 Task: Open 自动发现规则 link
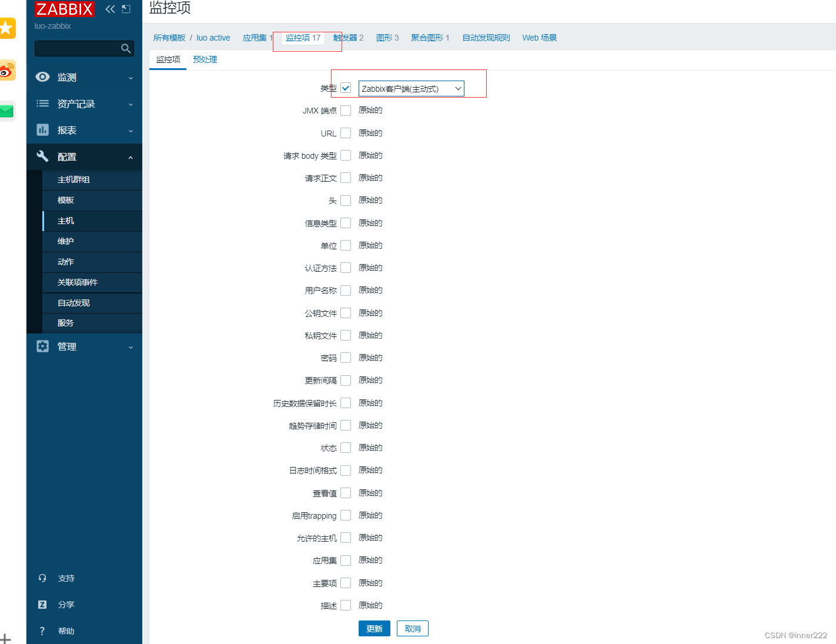coord(486,38)
